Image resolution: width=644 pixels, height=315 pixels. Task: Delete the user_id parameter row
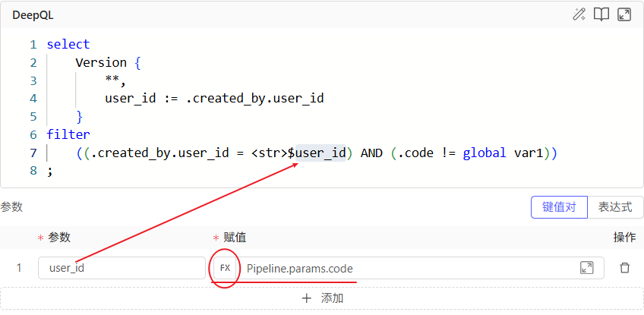pos(624,268)
